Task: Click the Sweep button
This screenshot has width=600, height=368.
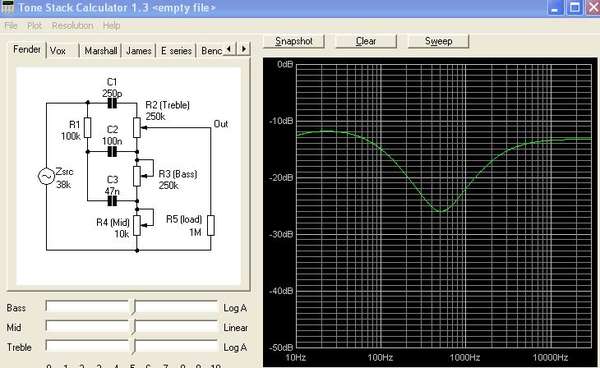Action: pos(439,41)
